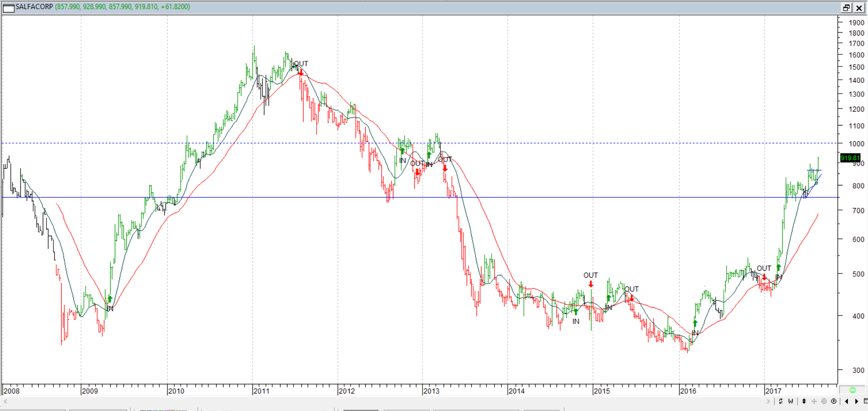
Task: Click the 2011 year marker on time axis
Action: [x=261, y=391]
